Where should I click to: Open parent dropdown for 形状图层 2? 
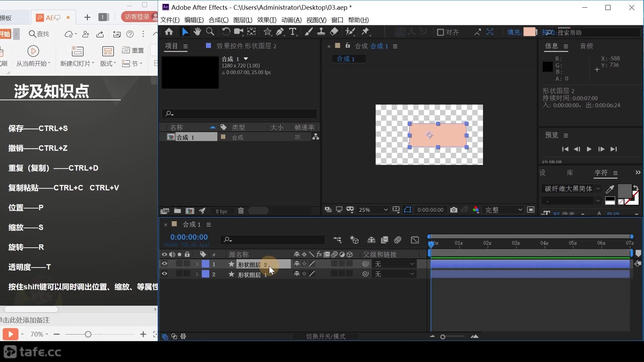(x=395, y=264)
